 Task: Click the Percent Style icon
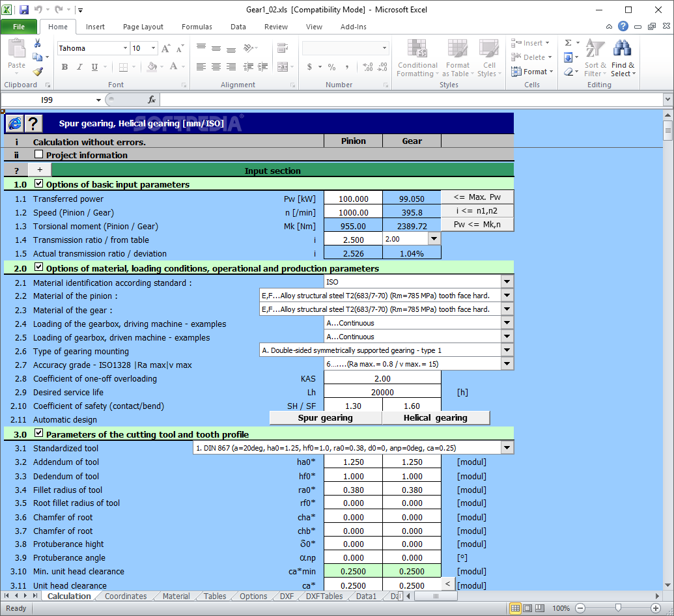(331, 67)
